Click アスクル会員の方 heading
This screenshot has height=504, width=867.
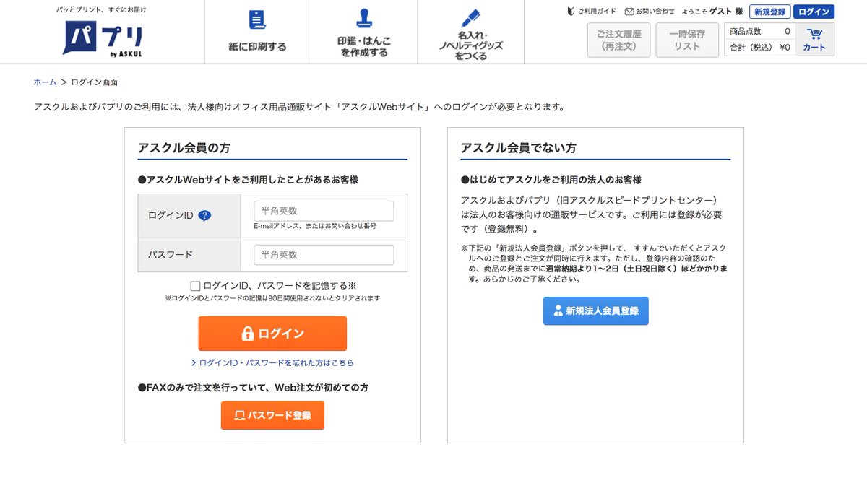pos(184,148)
